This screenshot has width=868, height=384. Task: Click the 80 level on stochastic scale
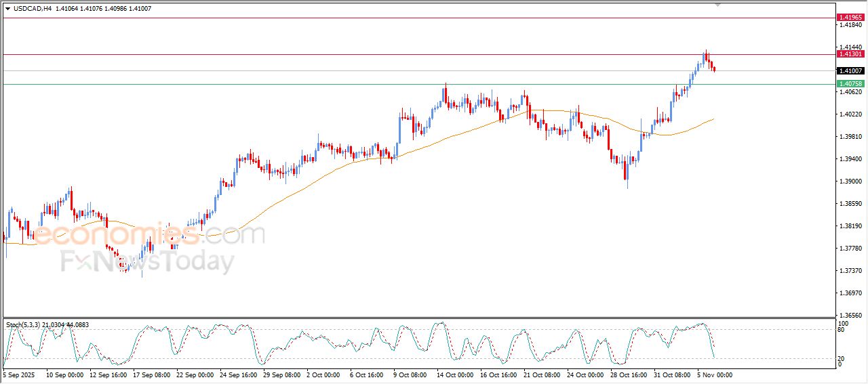pos(840,330)
